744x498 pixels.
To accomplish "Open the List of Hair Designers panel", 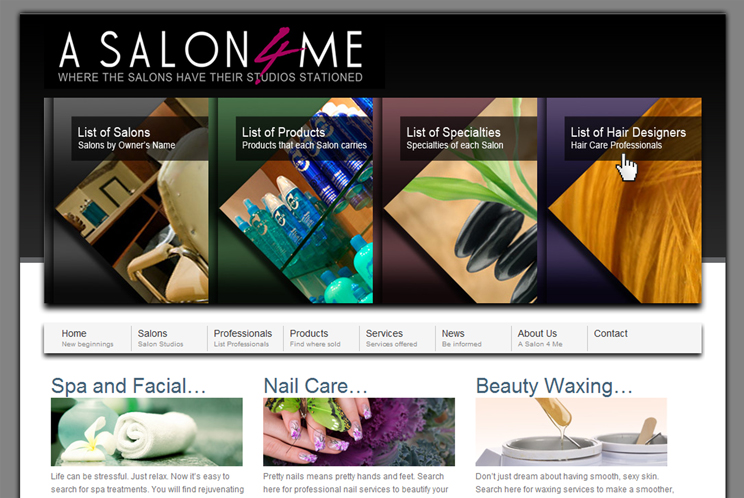I will tap(624, 200).
